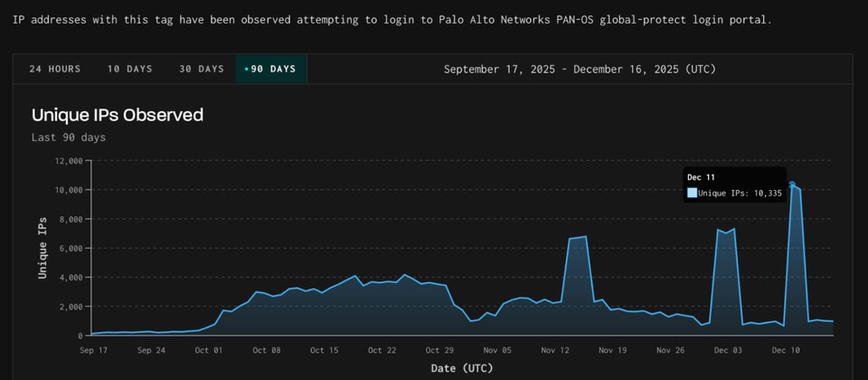The image size is (868, 380).
Task: Click the Oct 01 x-axis label
Action: [208, 350]
